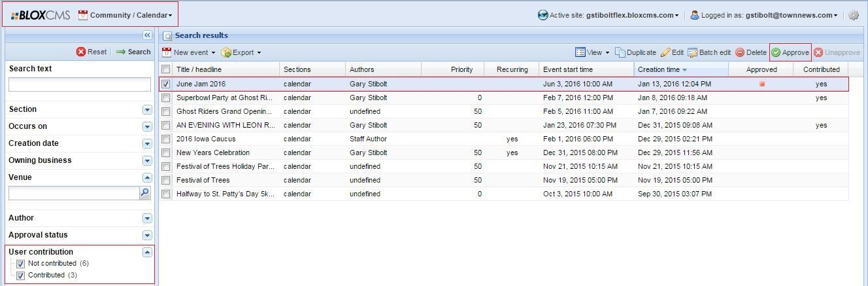This screenshot has height=286, width=868.
Task: Open the Export menu
Action: pyautogui.click(x=241, y=52)
